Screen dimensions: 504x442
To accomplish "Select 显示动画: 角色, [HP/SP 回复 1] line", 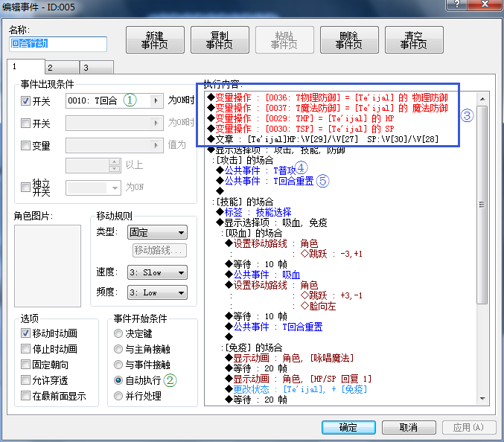I will point(299,379).
